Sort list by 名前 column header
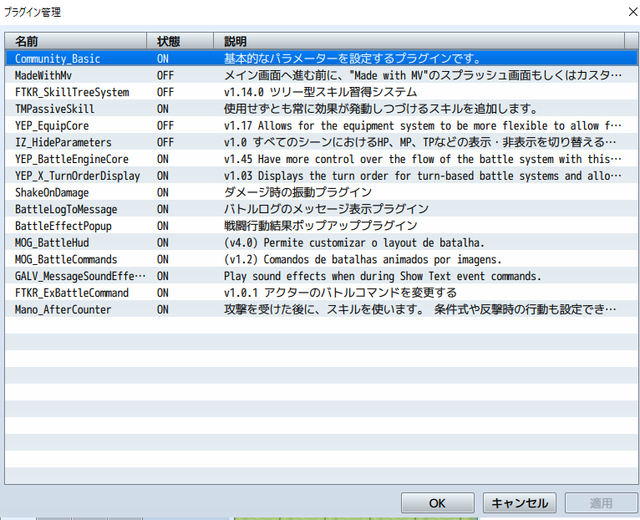 [x=76, y=41]
